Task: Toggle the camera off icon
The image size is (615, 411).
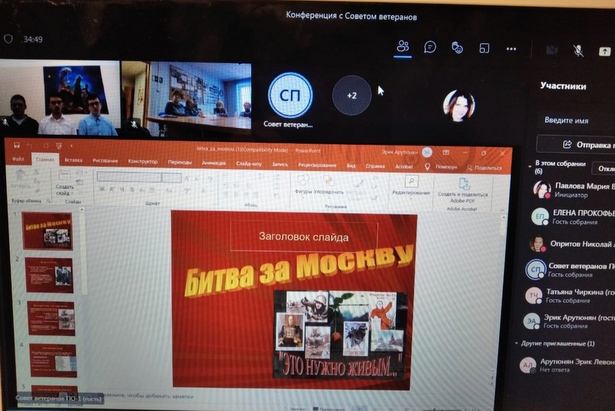Action: point(551,50)
